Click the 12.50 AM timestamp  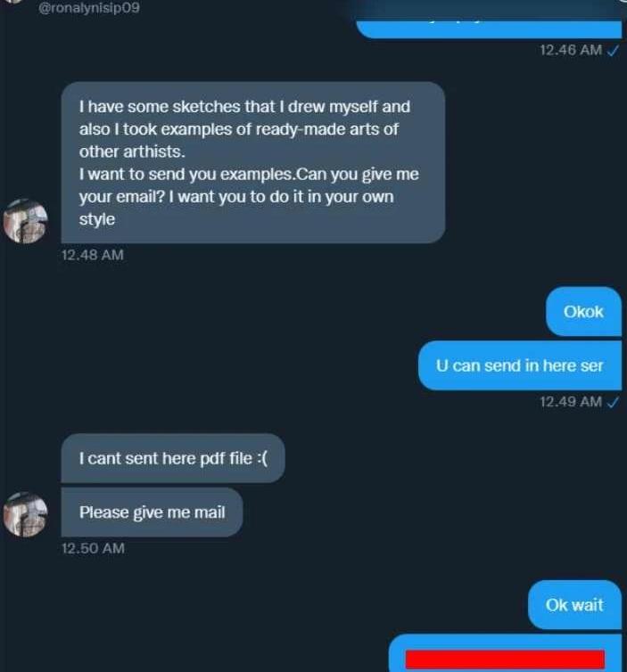tap(92, 549)
